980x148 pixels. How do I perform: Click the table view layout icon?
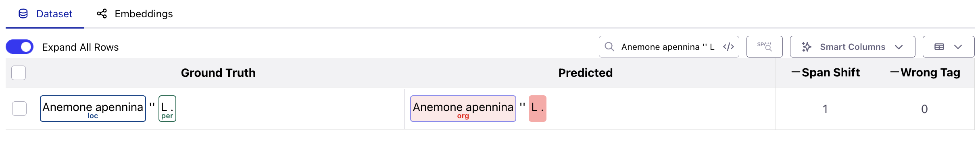pos(939,47)
